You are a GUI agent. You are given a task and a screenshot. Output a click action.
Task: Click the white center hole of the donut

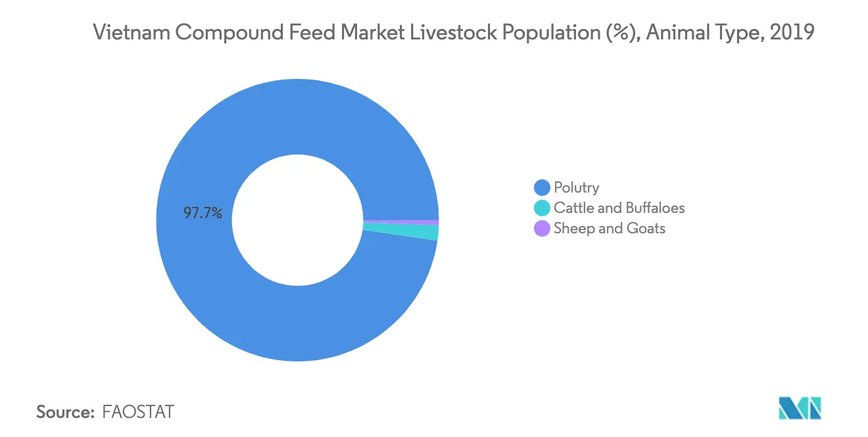click(297, 220)
